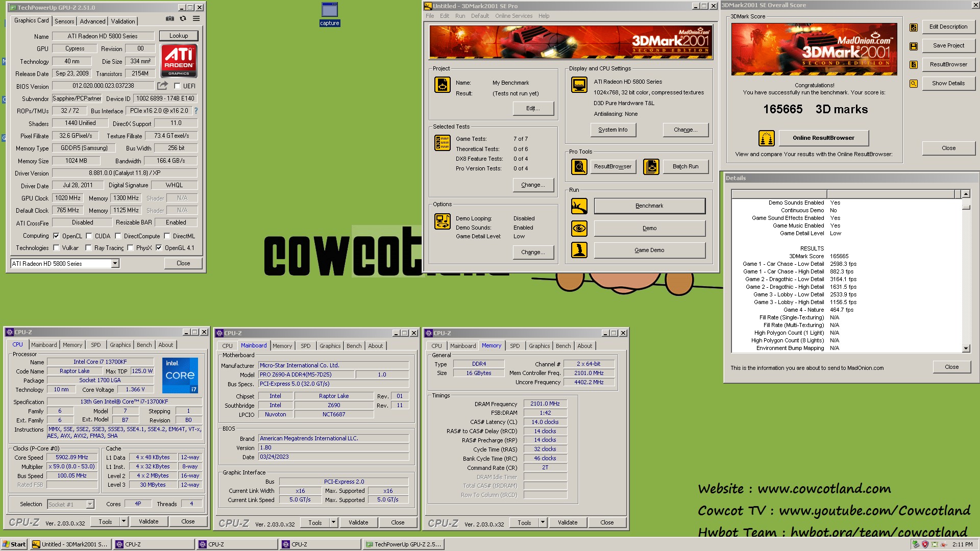Click the Details list scroll-down arrow
980x551 pixels.
pyautogui.click(x=965, y=348)
